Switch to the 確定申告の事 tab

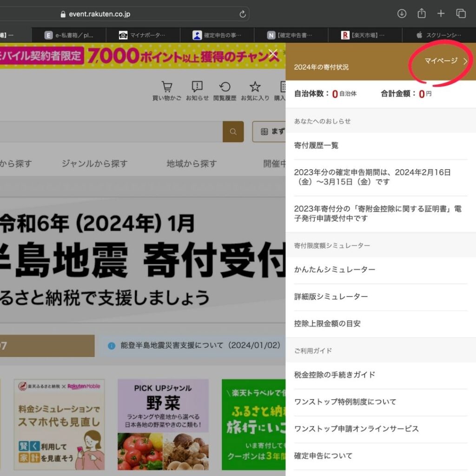click(217, 35)
